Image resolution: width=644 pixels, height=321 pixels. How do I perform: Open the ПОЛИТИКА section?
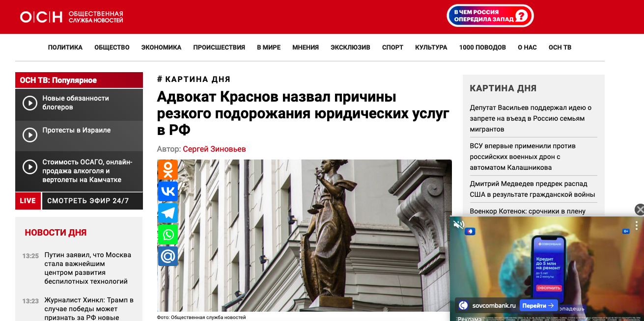pyautogui.click(x=65, y=48)
